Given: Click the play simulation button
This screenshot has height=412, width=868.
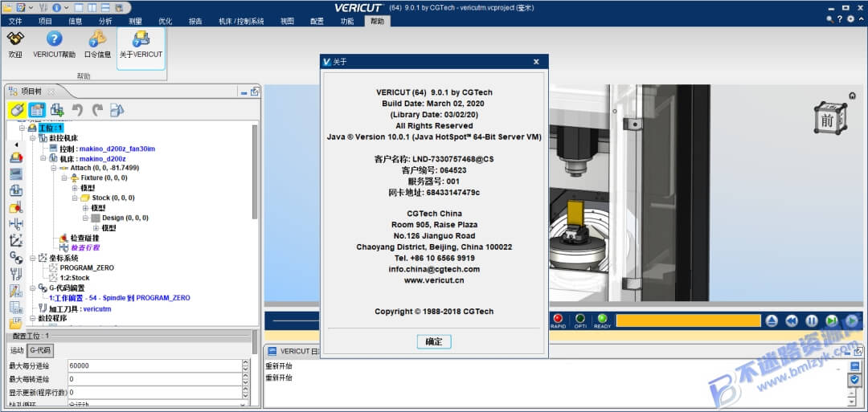Looking at the screenshot, I should [852, 320].
